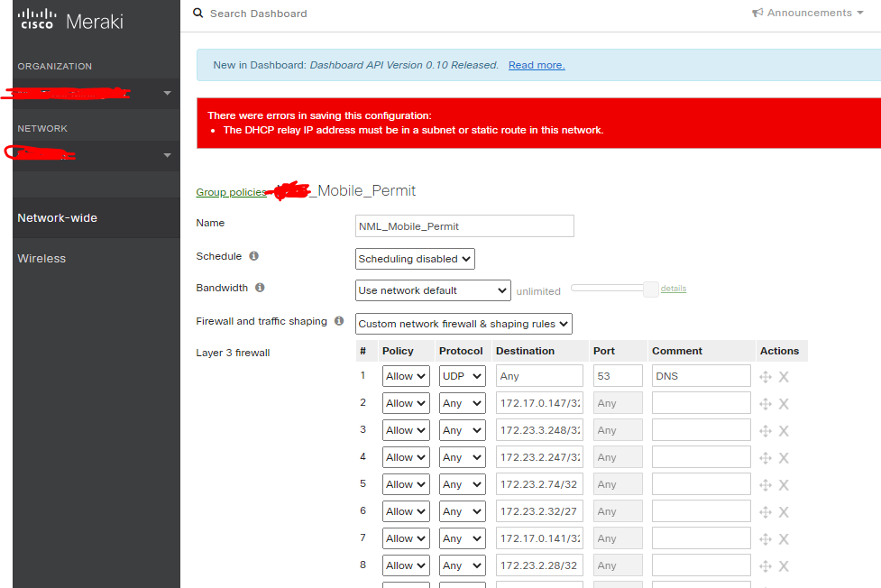Image resolution: width=881 pixels, height=588 pixels.
Task: Delete firewall rule 1 using the X icon
Action: (x=783, y=376)
